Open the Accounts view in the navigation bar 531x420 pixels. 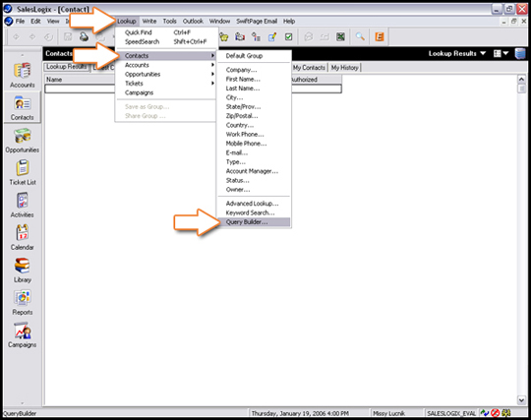click(x=23, y=75)
